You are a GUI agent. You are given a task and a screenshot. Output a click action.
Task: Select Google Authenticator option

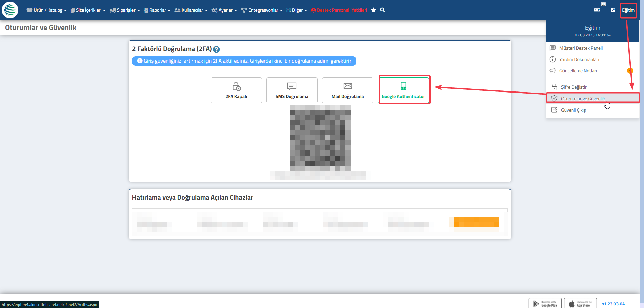(404, 90)
